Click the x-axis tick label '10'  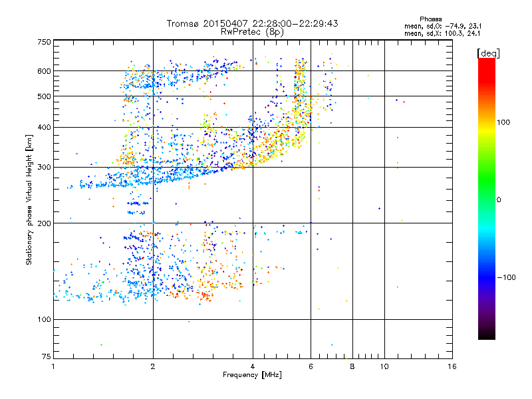click(384, 366)
